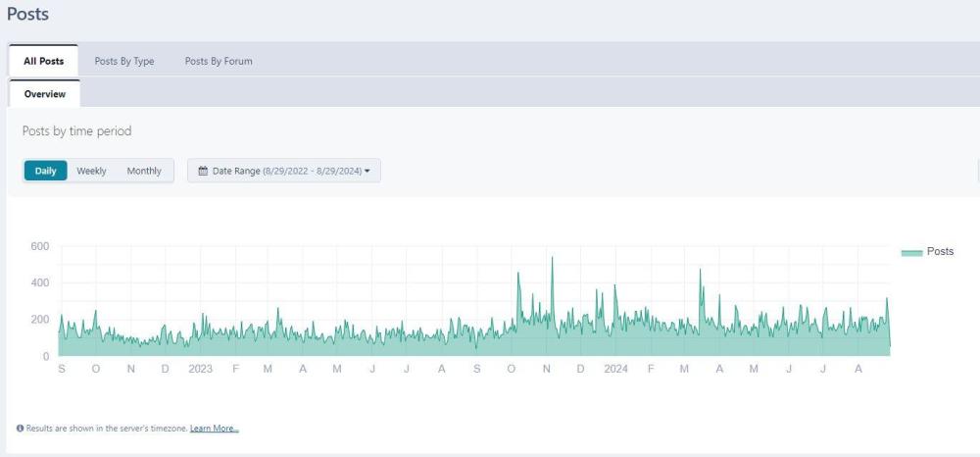Click the chart spike in October 2023
This screenshot has width=980, height=457.
pos(518,275)
